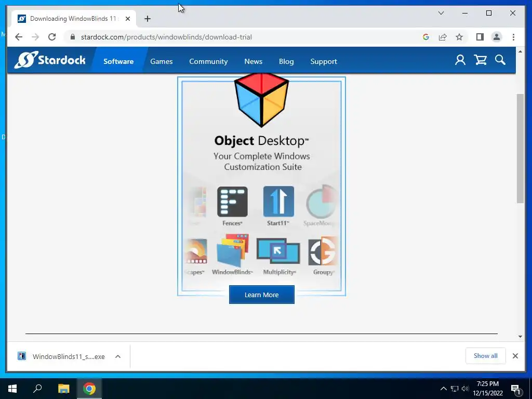The width and height of the screenshot is (532, 399).
Task: Click the share this page icon
Action: click(443, 37)
